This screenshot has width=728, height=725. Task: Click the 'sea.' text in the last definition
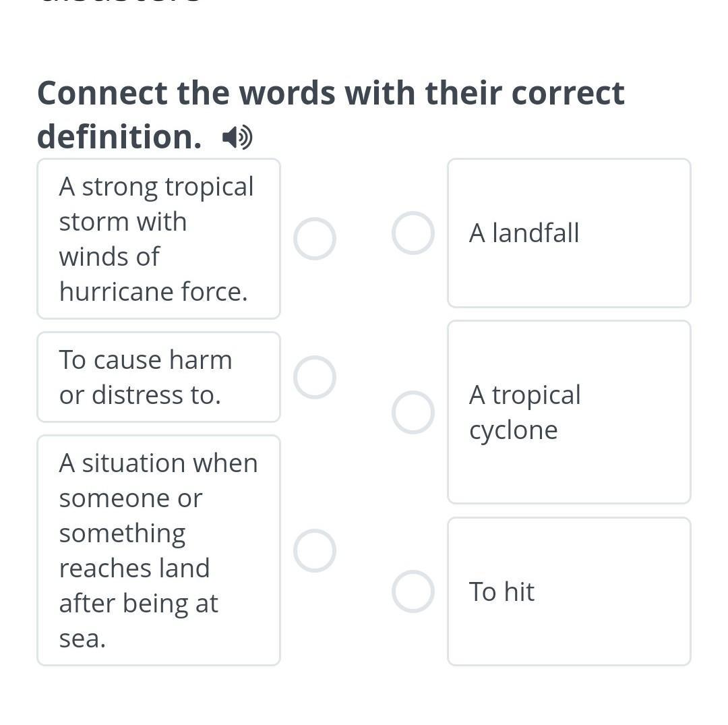[x=82, y=638]
